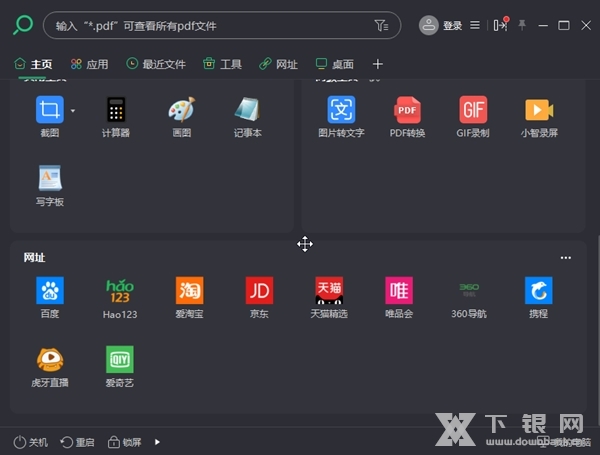Expand the 截图 dropdown arrow
The image size is (600, 455).
click(x=73, y=111)
